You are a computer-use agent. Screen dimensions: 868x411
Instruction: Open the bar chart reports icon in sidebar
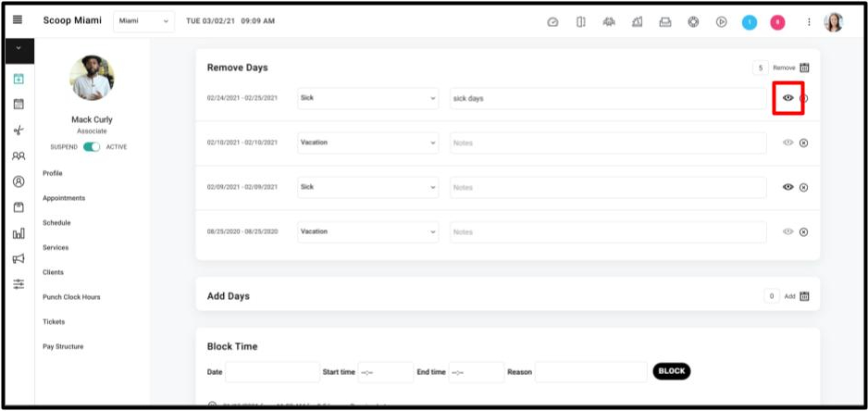point(19,233)
